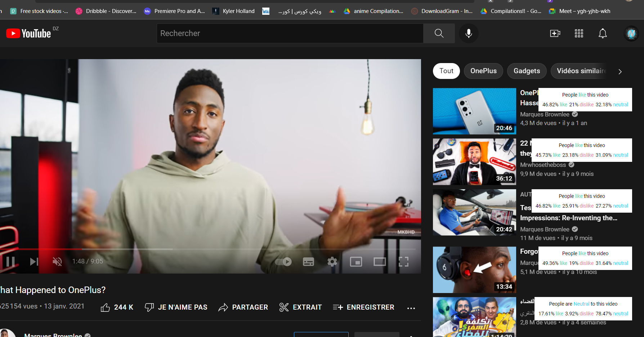This screenshot has width=644, height=337.
Task: Open the Arabic space video thumbnail
Action: (x=474, y=317)
